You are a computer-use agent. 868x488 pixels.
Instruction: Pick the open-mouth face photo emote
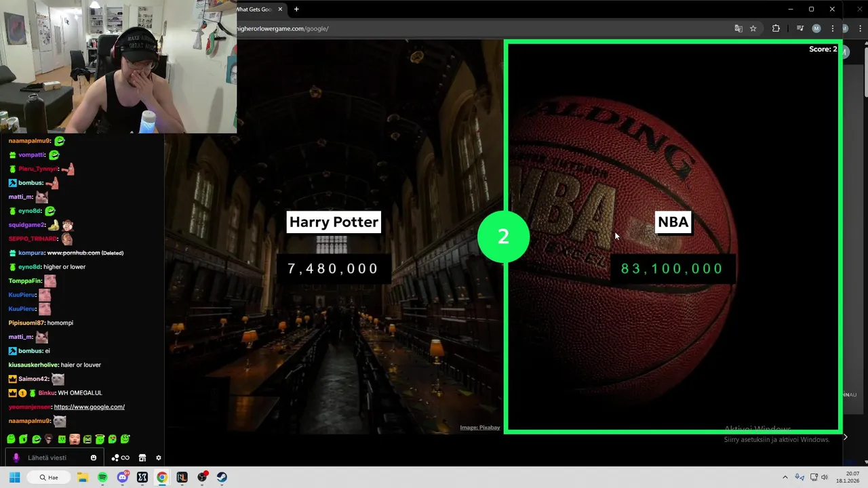74,439
